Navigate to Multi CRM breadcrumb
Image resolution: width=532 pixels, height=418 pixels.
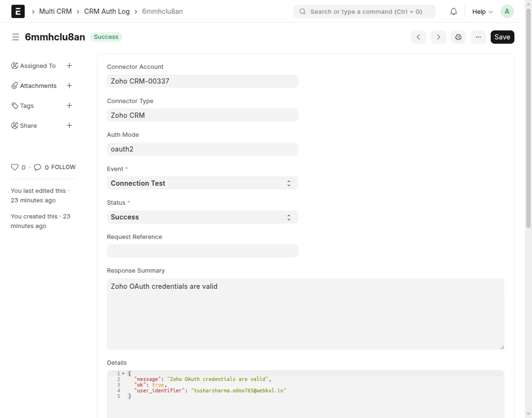pos(56,11)
